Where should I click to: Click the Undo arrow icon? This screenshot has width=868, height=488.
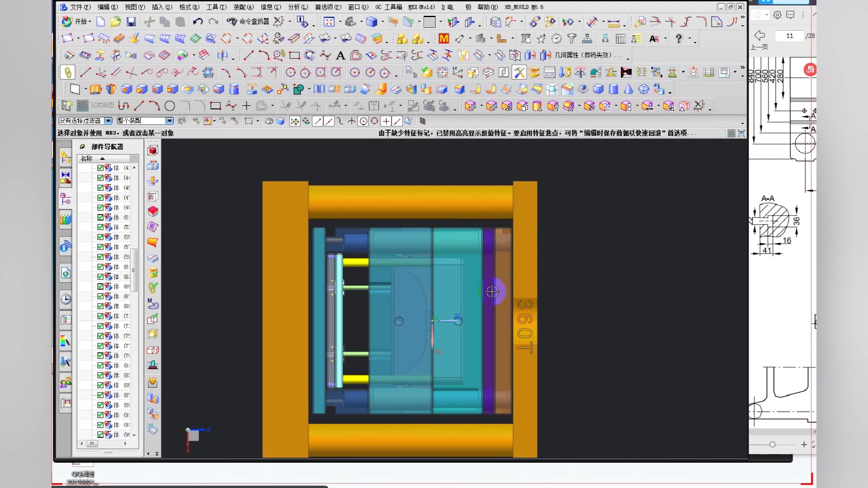[198, 22]
